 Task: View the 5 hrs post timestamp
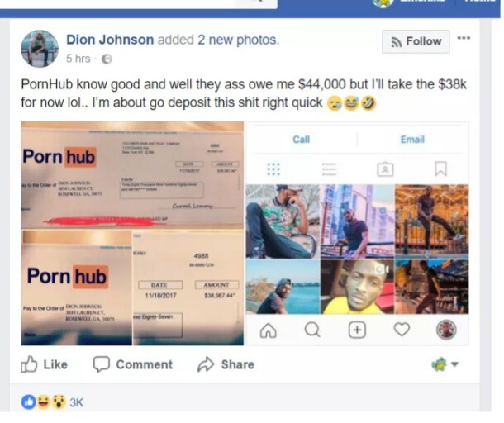[78, 59]
